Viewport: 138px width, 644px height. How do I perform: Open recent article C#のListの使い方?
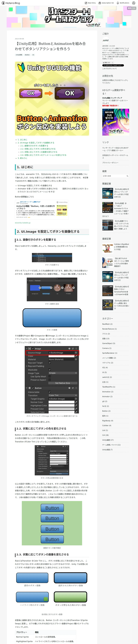(x=122, y=305)
